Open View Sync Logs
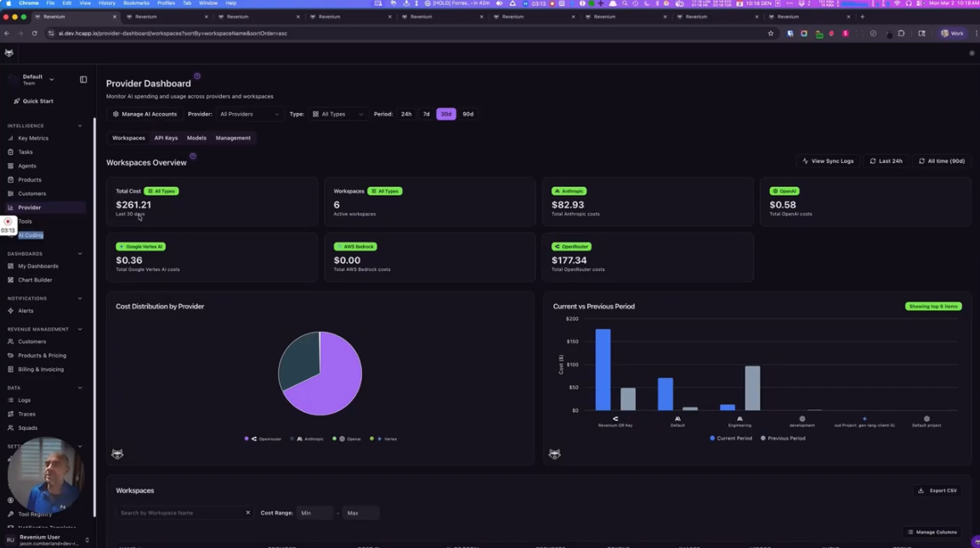Viewport: 980px width, 548px height. (x=827, y=161)
